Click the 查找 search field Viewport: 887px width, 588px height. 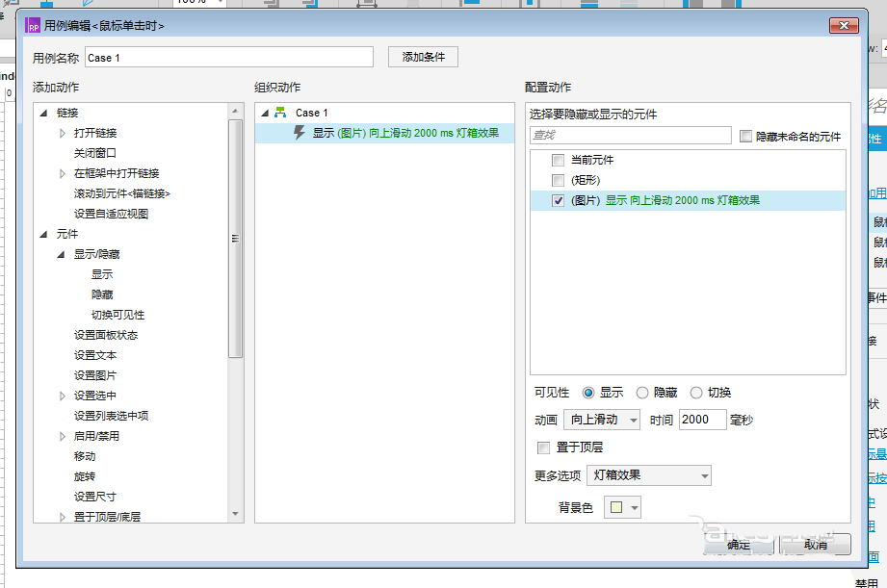pyautogui.click(x=631, y=135)
